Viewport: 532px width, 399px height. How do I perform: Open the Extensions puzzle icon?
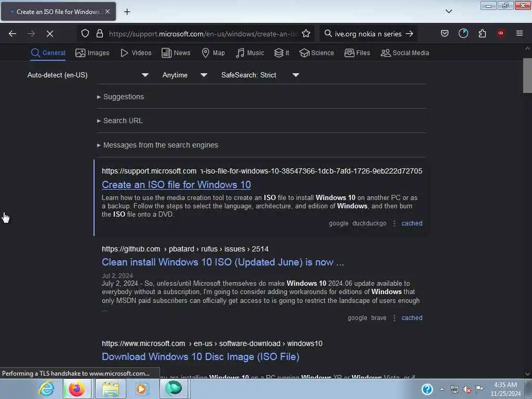tap(482, 33)
